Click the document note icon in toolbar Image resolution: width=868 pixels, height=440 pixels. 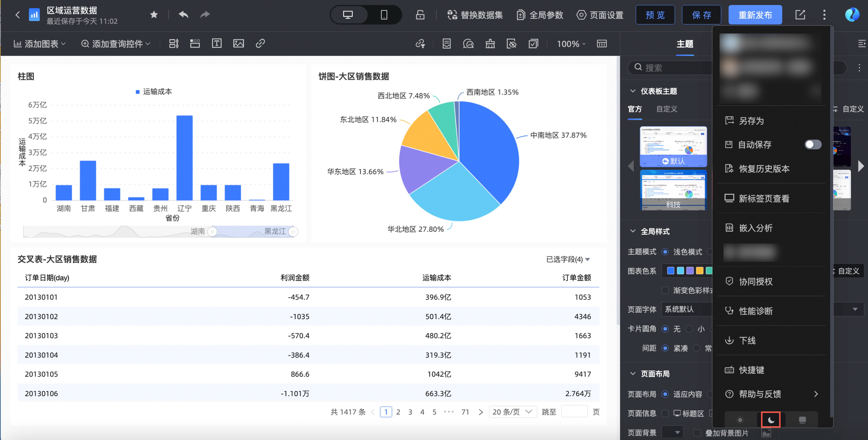coord(446,44)
